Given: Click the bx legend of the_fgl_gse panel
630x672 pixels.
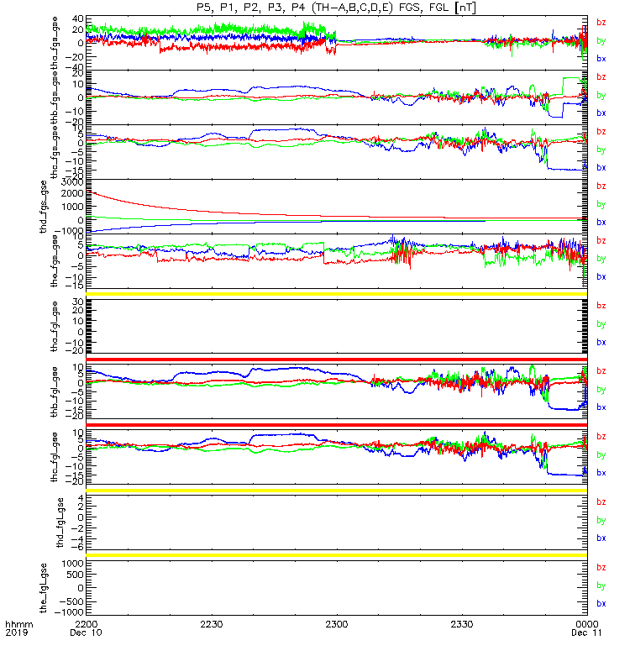Looking at the screenshot, I should coord(601,603).
